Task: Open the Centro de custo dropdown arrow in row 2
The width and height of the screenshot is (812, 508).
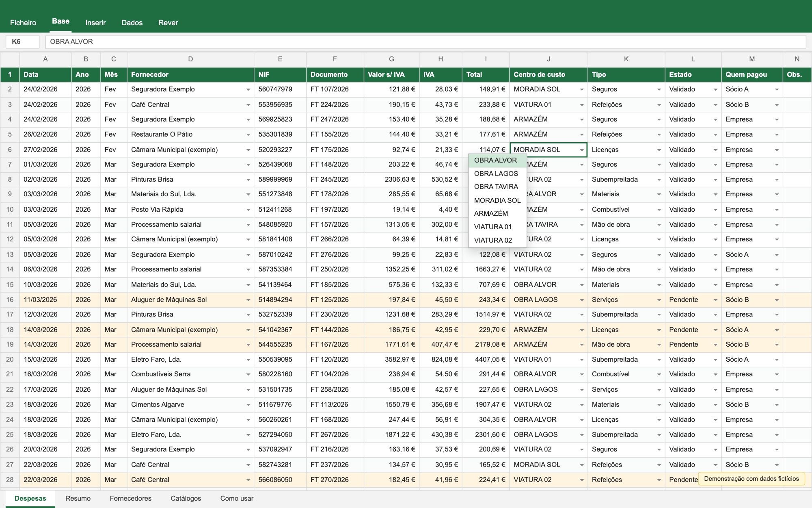Action: (582, 90)
